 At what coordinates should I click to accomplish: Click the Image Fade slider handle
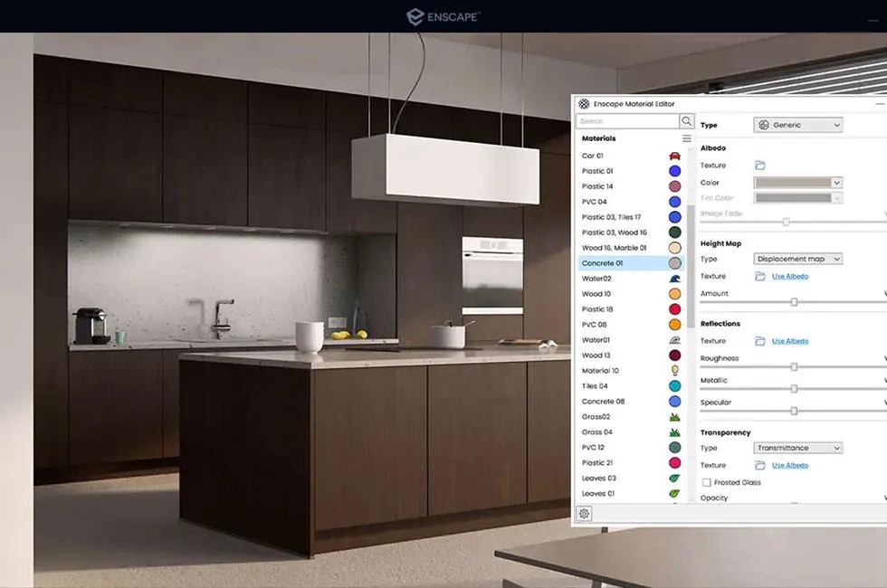[x=786, y=223]
